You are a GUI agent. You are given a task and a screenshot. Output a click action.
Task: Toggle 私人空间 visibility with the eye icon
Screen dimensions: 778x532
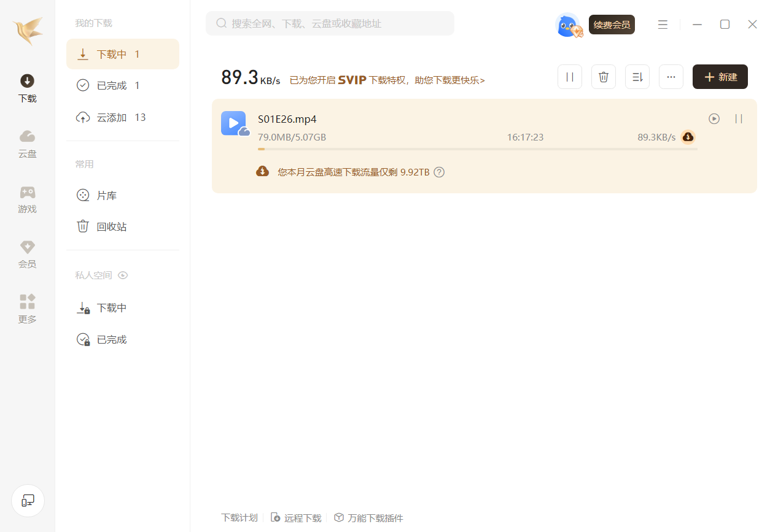click(123, 275)
